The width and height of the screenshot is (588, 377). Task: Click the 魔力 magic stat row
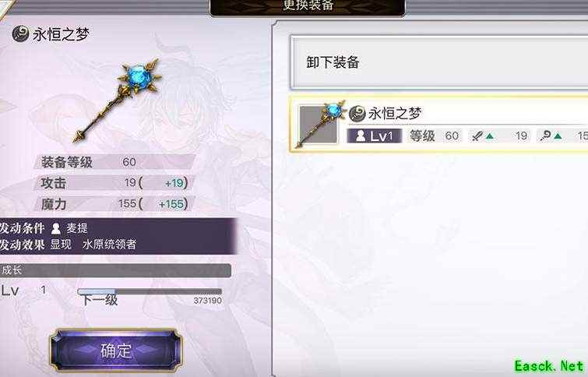click(x=114, y=204)
